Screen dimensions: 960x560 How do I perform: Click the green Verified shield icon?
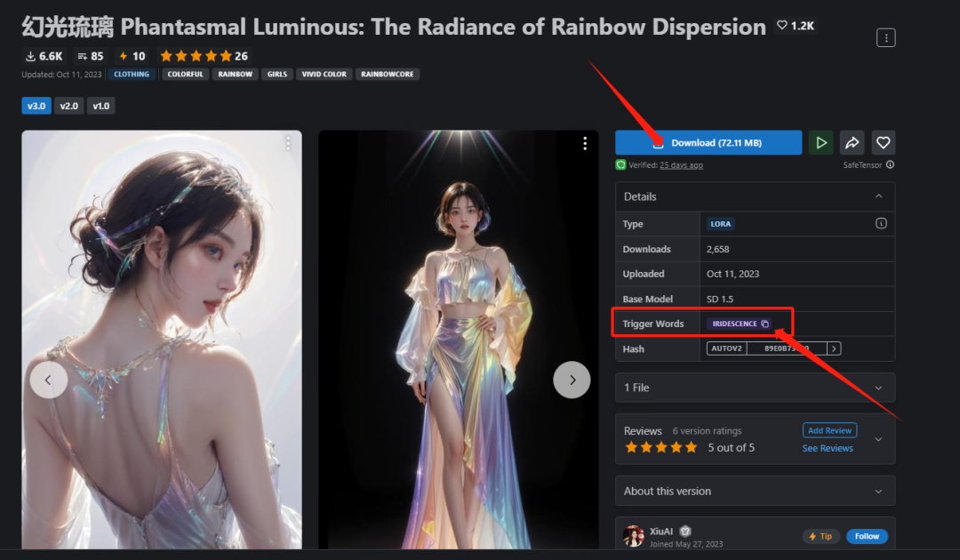pos(620,164)
